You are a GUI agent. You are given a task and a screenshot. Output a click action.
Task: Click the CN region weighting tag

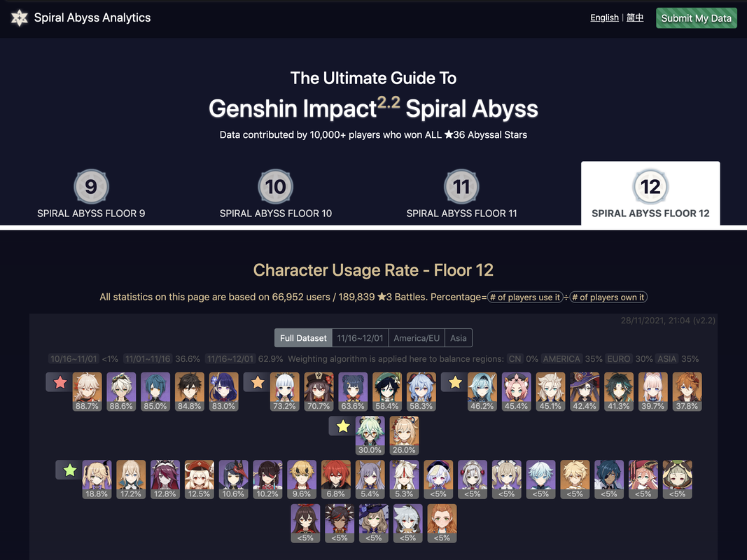515,359
